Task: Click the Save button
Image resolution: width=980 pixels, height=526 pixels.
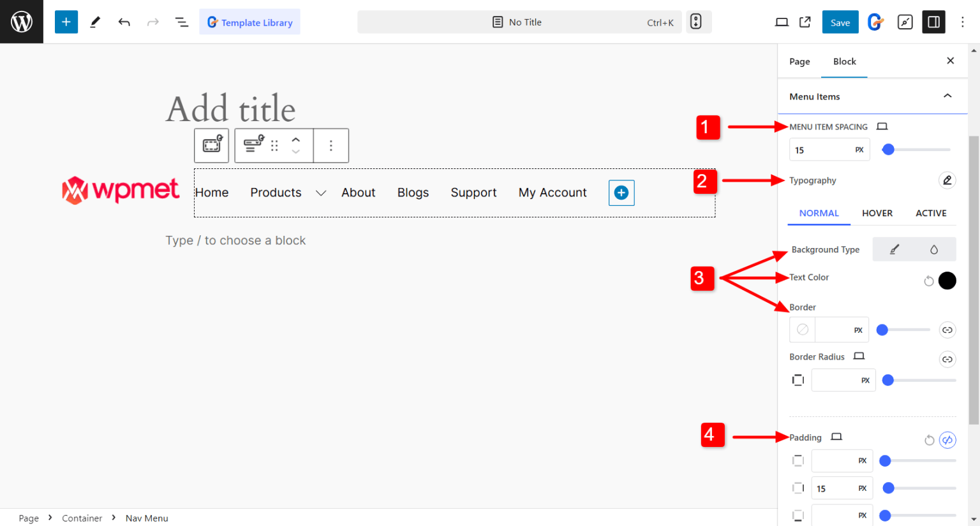Action: (840, 22)
